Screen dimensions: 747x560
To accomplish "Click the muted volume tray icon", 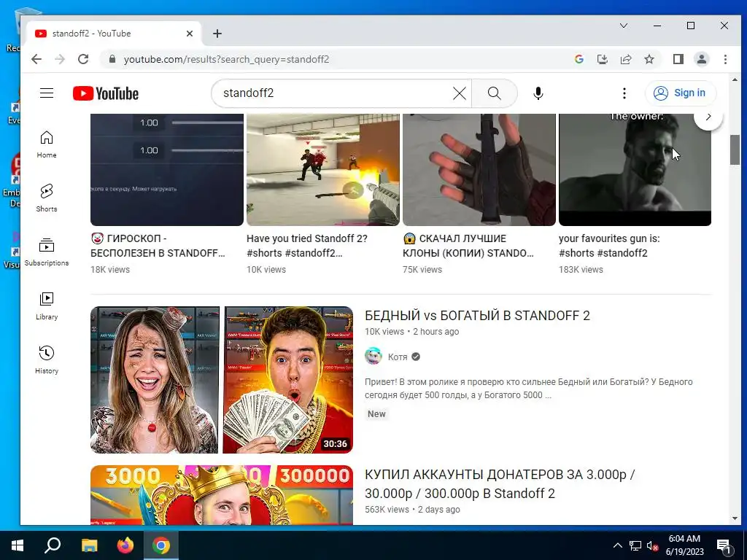I will (652, 546).
